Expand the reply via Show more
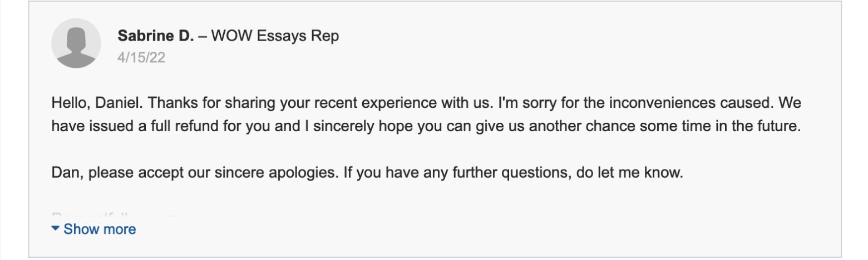Screen dimensions: 868x260 93,229
